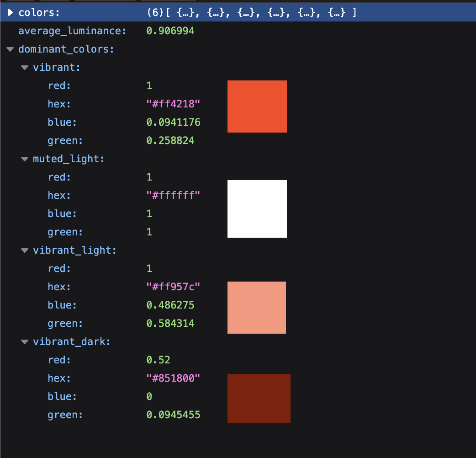Collapse the vibrant color node
Screen dimensions: 476x458
pos(25,68)
